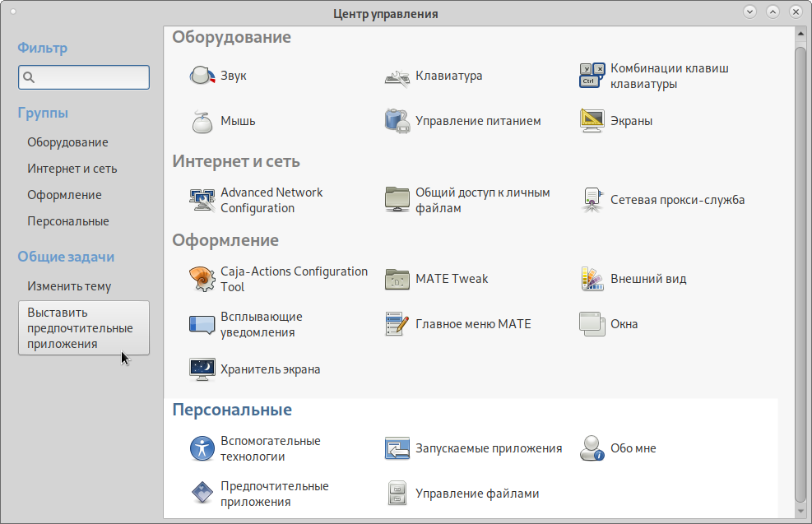The height and width of the screenshot is (524, 812).
Task: Open Advanced Network Configuration icon
Action: point(202,200)
